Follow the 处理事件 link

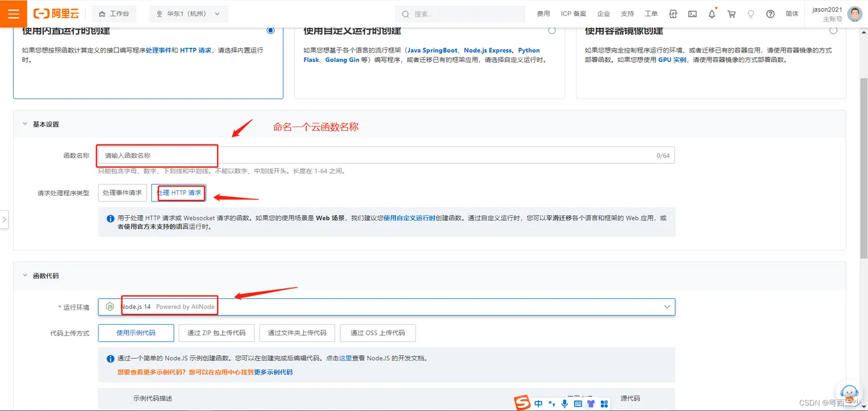(158, 50)
